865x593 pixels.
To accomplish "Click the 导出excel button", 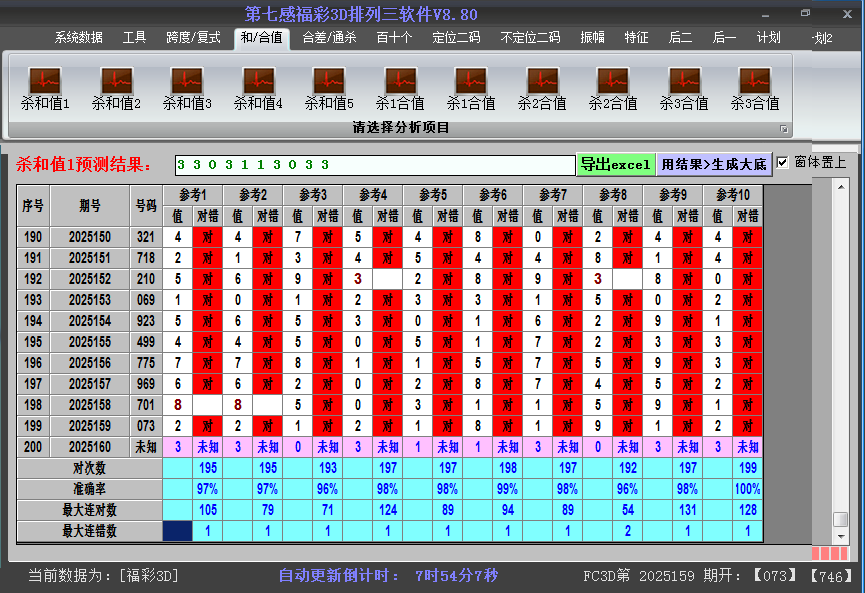I will point(616,164).
